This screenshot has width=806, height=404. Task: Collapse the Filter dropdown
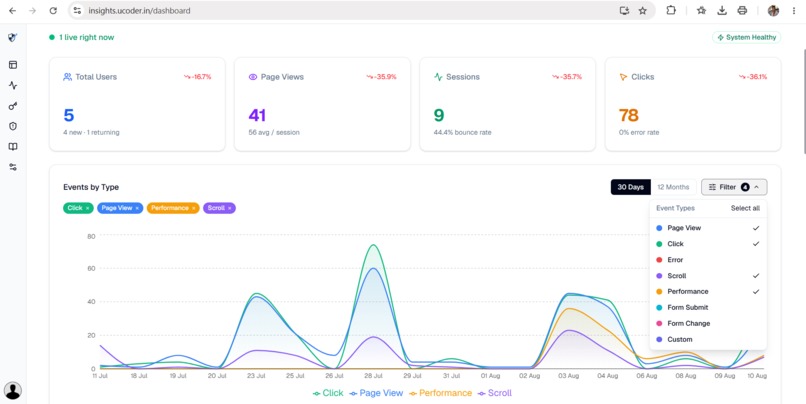pos(734,187)
